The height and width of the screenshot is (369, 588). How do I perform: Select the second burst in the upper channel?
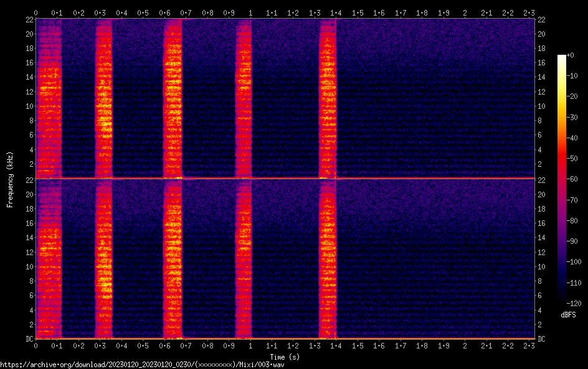point(103,98)
